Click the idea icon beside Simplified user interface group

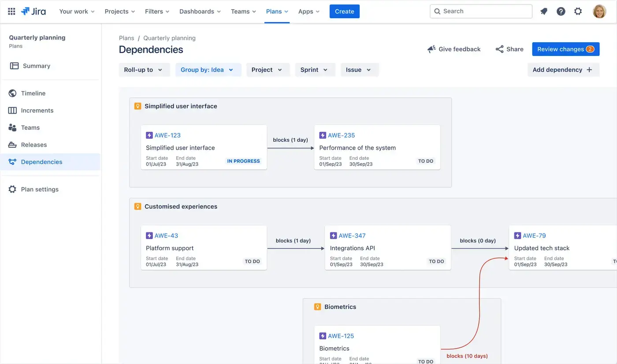click(138, 106)
